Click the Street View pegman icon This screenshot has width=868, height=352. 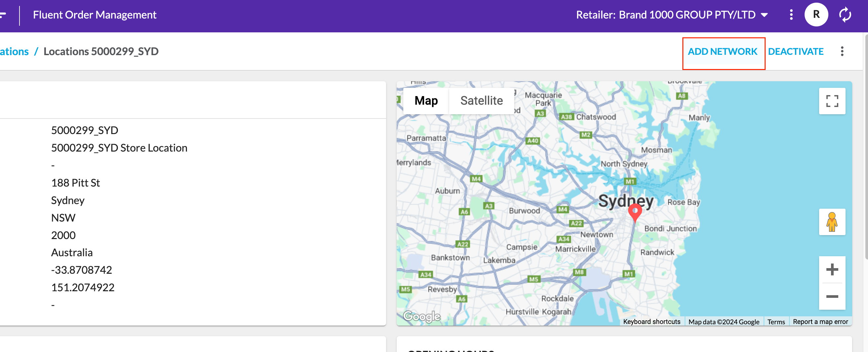tap(832, 222)
